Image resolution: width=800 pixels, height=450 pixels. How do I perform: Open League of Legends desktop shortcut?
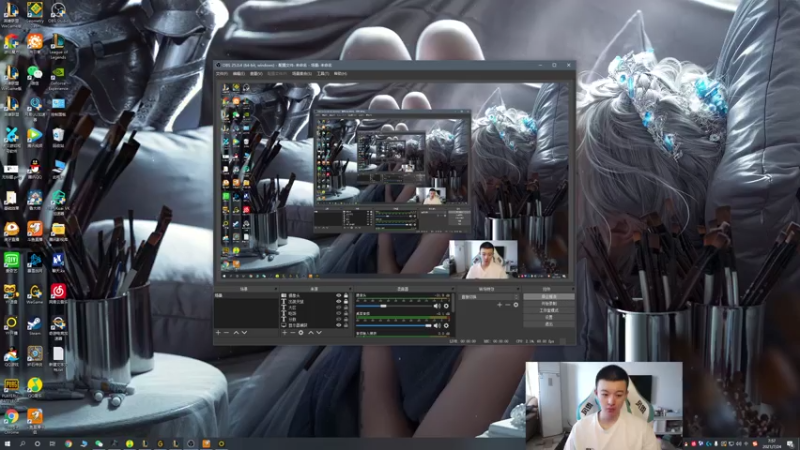coord(58,46)
